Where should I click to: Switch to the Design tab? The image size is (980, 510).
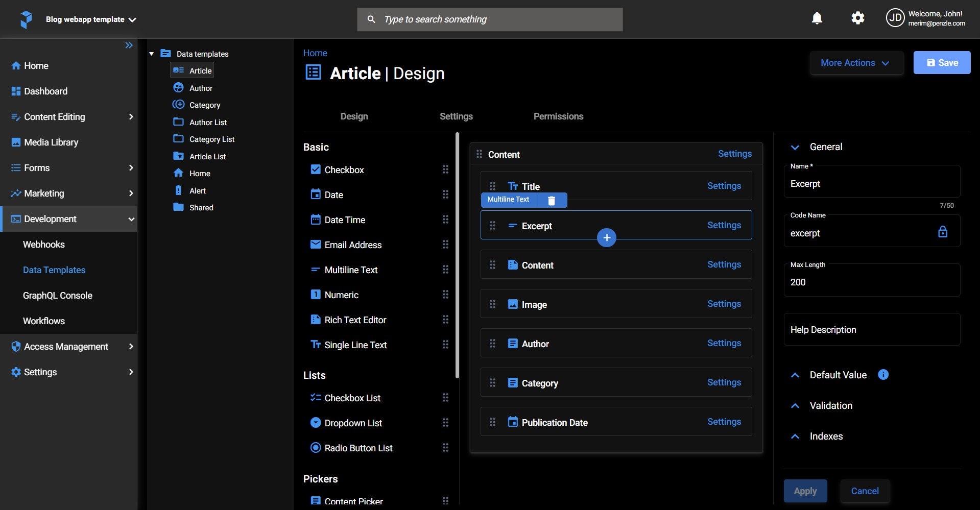click(354, 116)
